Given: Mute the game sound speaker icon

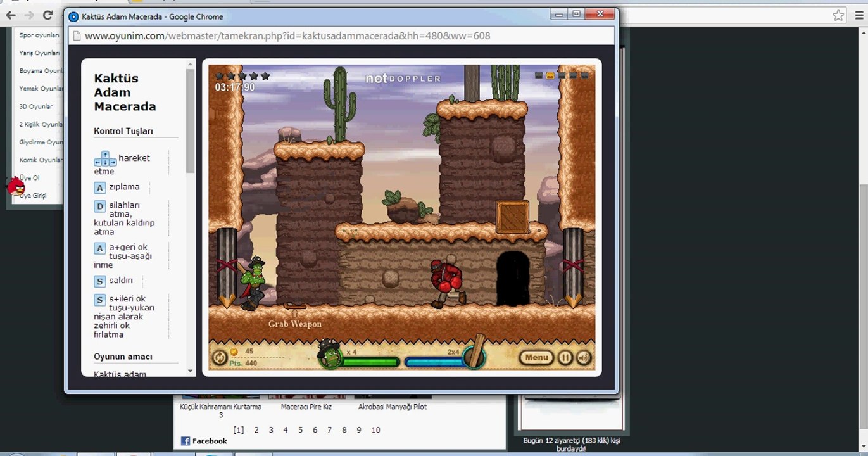Looking at the screenshot, I should (583, 358).
